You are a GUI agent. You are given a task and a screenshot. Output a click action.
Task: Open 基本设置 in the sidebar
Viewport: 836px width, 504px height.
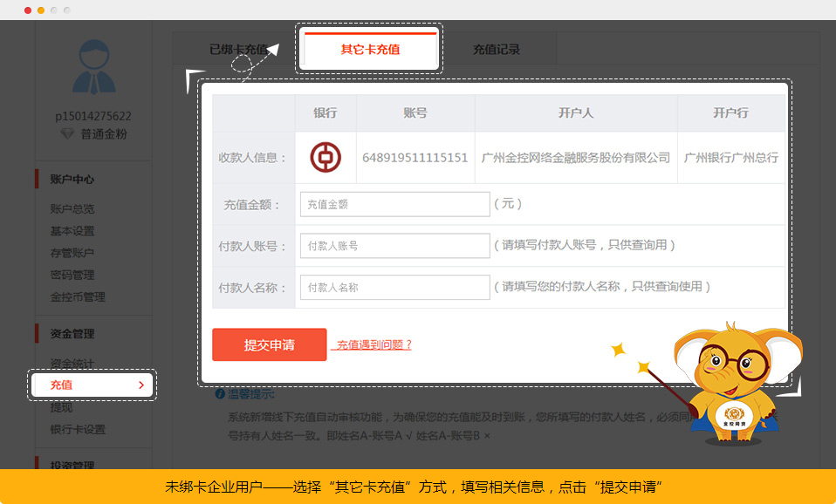(72, 231)
